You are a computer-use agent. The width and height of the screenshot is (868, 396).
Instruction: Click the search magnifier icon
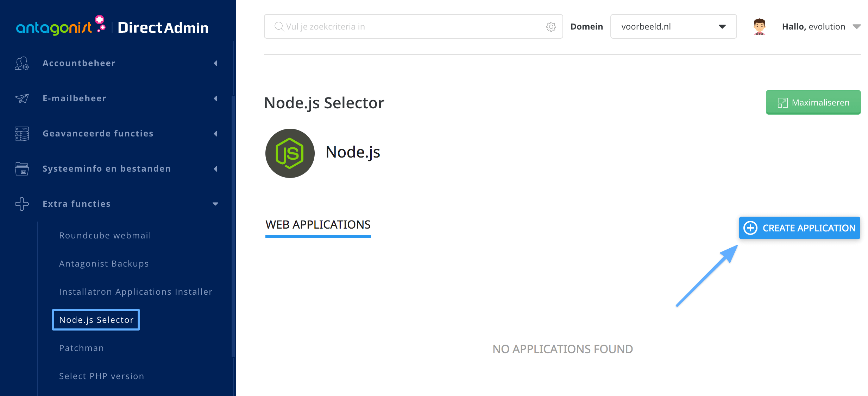tap(279, 27)
